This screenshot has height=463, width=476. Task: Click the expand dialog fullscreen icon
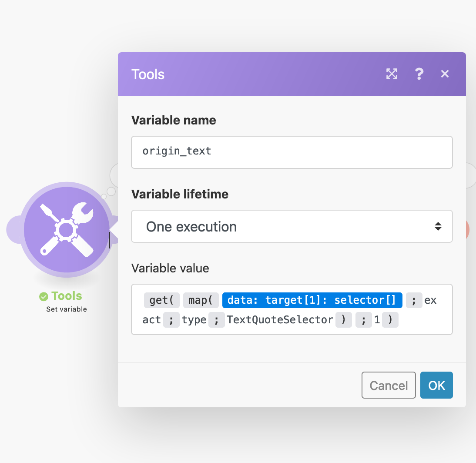tap(392, 74)
